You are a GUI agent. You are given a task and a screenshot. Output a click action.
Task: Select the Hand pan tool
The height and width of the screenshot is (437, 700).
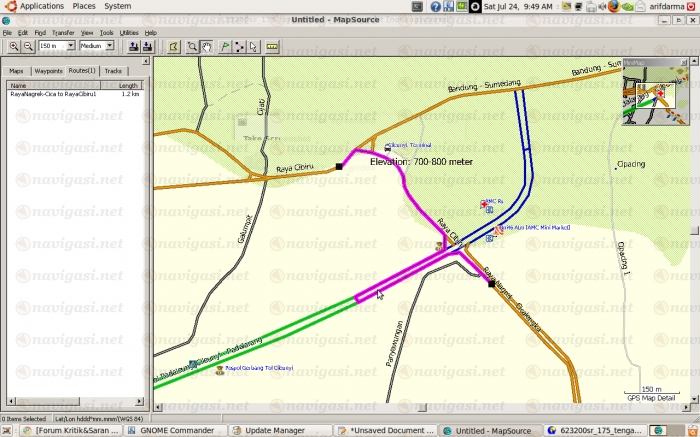[x=206, y=46]
